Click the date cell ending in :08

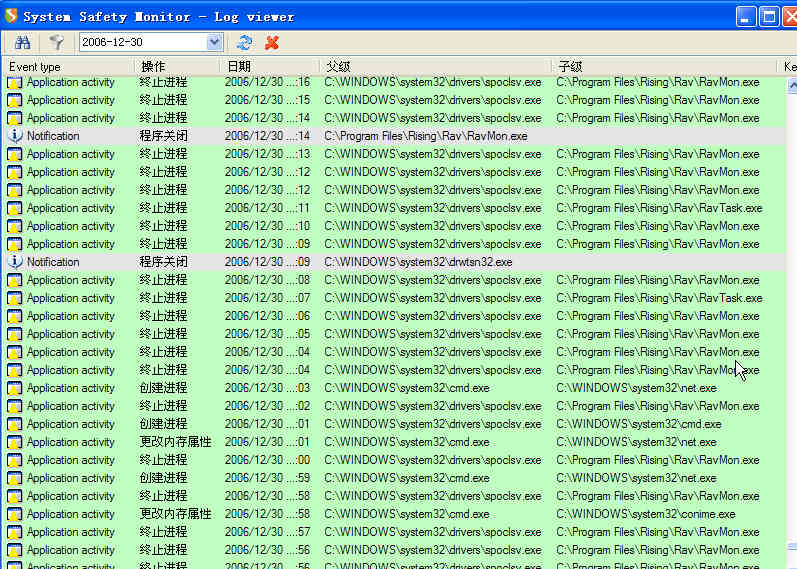(x=267, y=280)
